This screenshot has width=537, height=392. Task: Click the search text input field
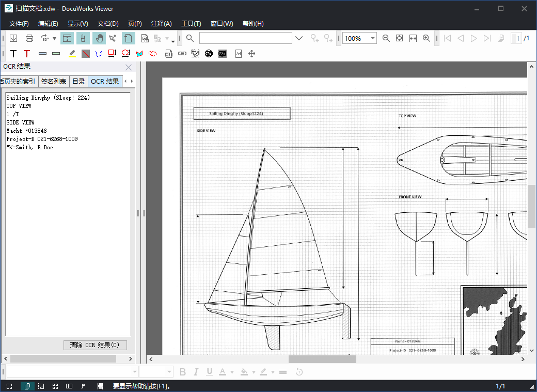pos(245,38)
